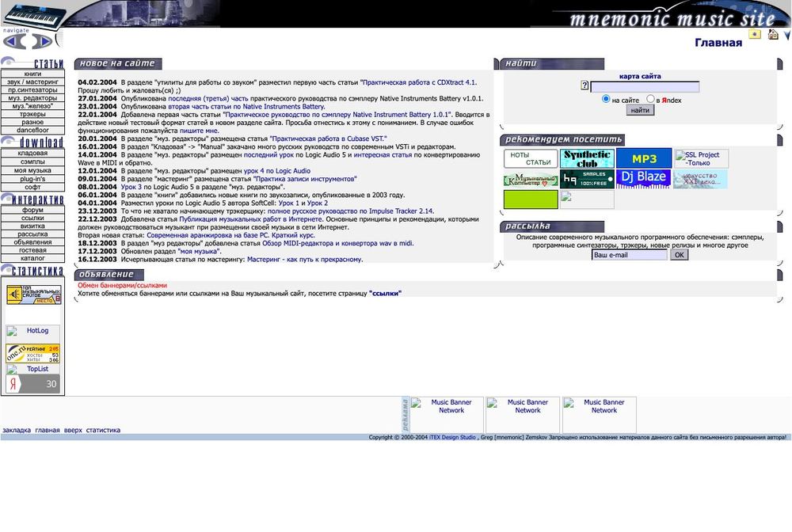This screenshot has width=792, height=532.
Task: Click the site search text field
Action: pyautogui.click(x=645, y=87)
